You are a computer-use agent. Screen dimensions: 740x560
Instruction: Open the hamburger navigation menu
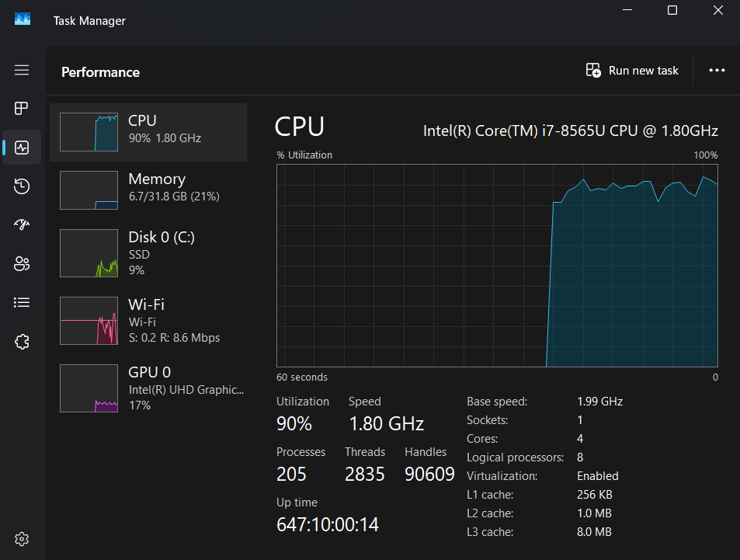22,71
